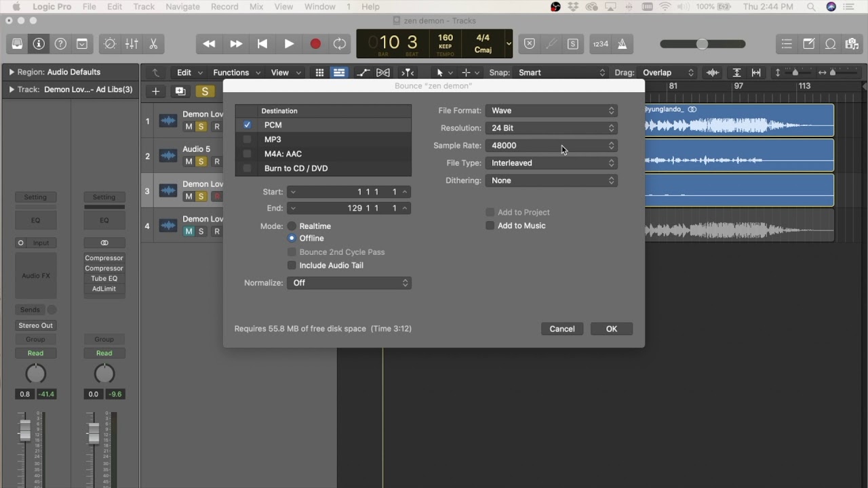Open the Mix menu
868x488 pixels.
click(x=256, y=7)
